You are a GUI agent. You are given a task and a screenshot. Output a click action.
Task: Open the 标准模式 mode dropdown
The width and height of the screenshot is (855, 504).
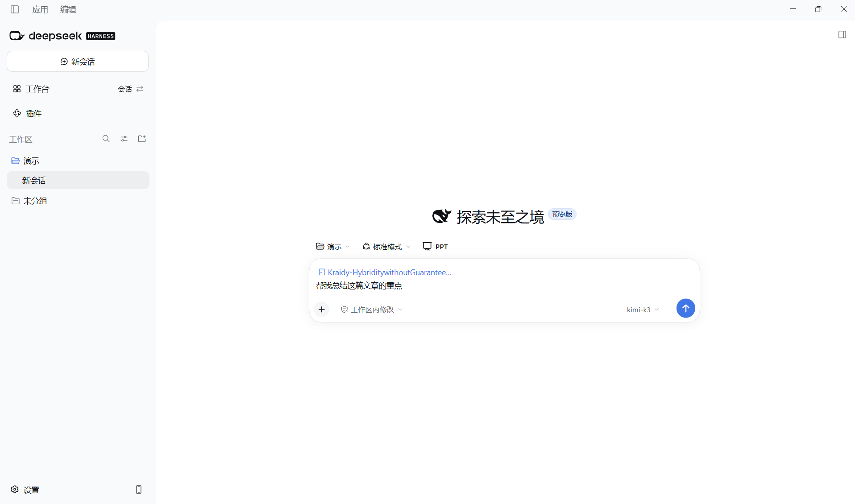386,247
